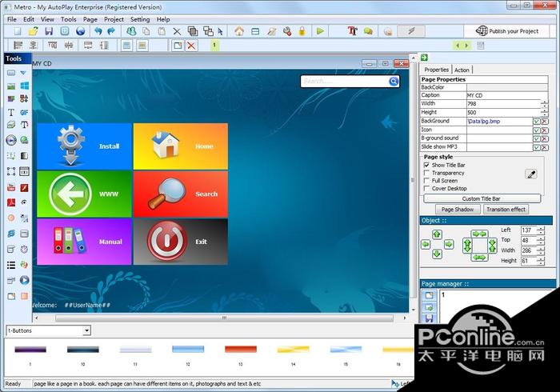This screenshot has width=560, height=392.
Task: Click the Width spinner in Page Properties
Action: click(544, 104)
